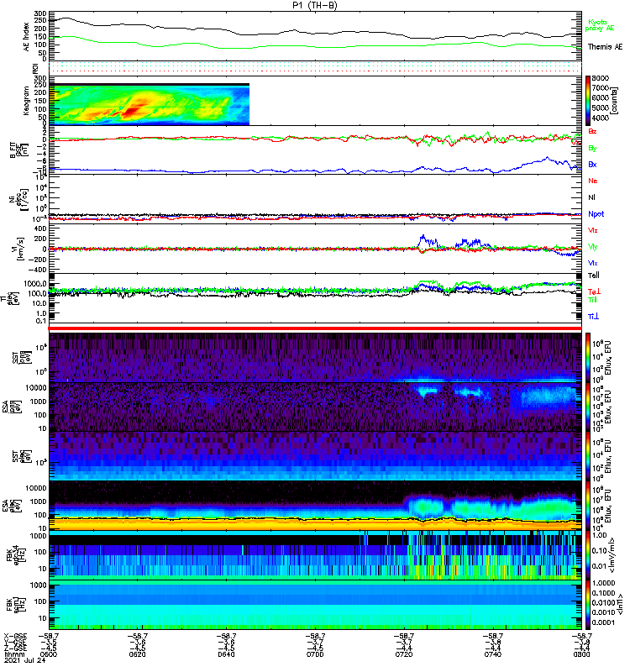Click the "0700" time tick label
Screen dimensions: 630x672
coord(315,654)
